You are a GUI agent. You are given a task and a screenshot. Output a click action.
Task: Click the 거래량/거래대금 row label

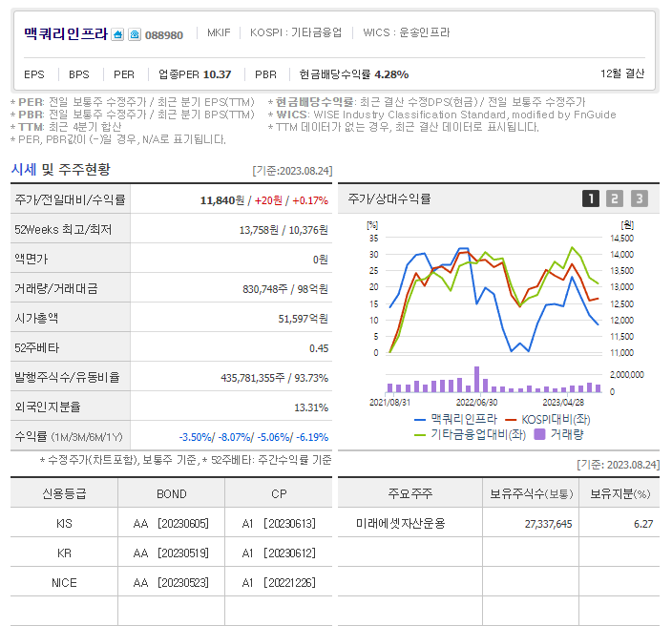coord(56,289)
